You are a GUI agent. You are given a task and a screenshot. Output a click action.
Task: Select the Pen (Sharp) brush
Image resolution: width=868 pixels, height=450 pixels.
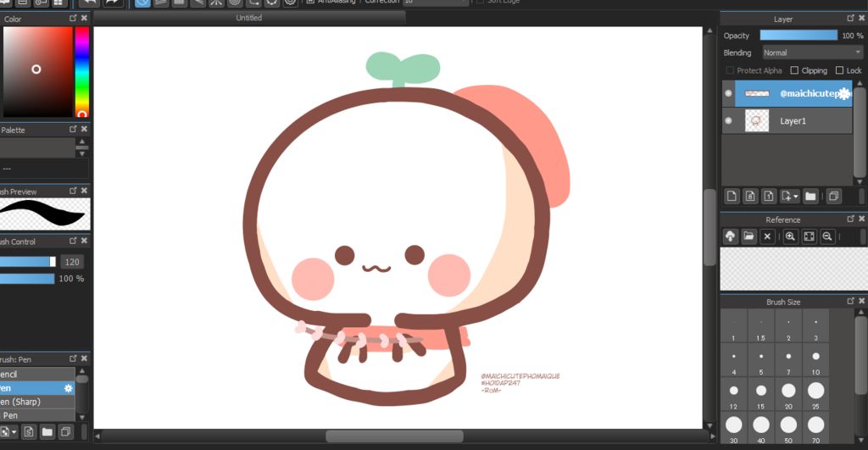tap(37, 402)
